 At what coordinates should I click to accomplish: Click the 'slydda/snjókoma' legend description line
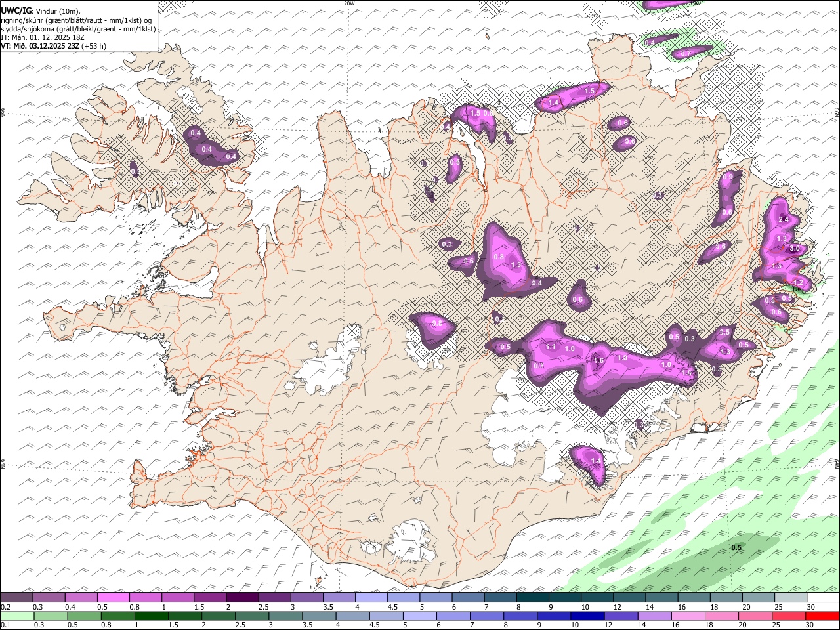(x=79, y=29)
